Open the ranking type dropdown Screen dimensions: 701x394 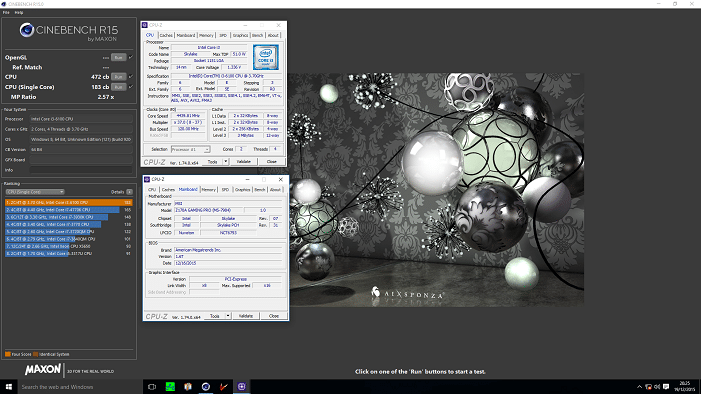point(35,192)
